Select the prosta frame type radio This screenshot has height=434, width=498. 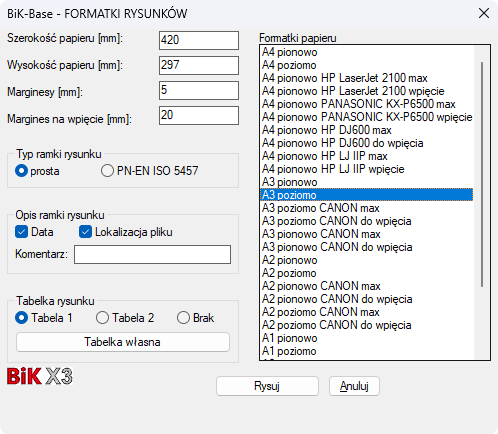coord(37,171)
